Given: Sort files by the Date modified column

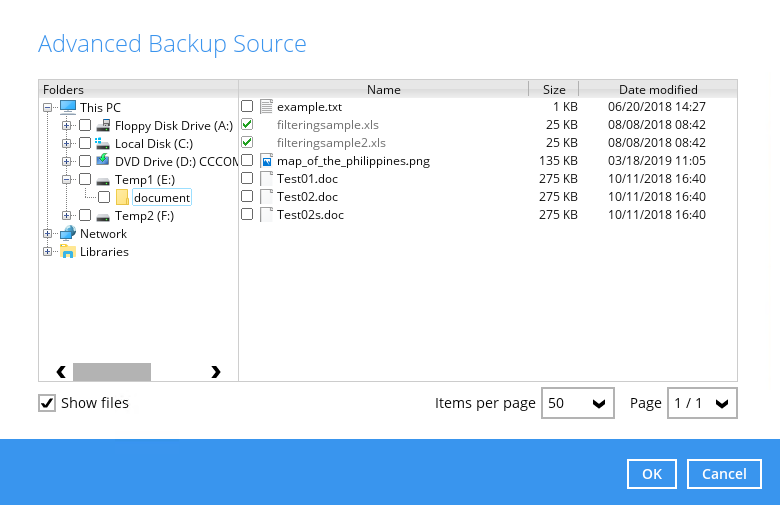Looking at the screenshot, I should tap(658, 90).
